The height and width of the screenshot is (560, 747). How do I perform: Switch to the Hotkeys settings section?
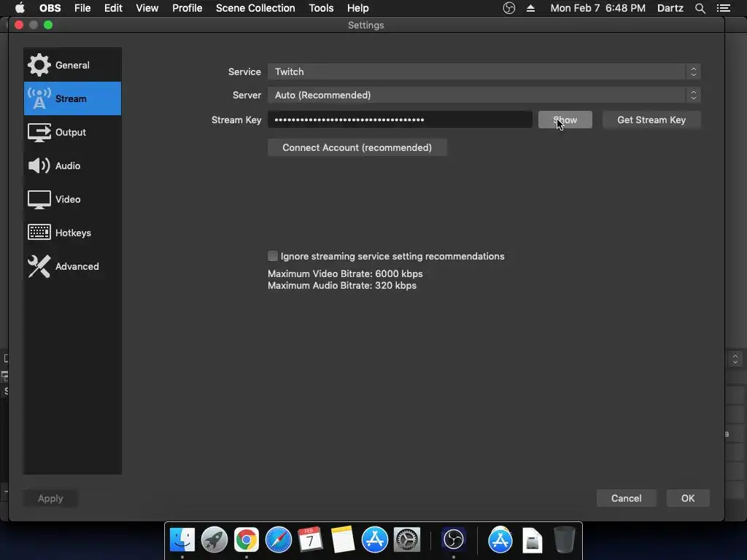[72, 233]
